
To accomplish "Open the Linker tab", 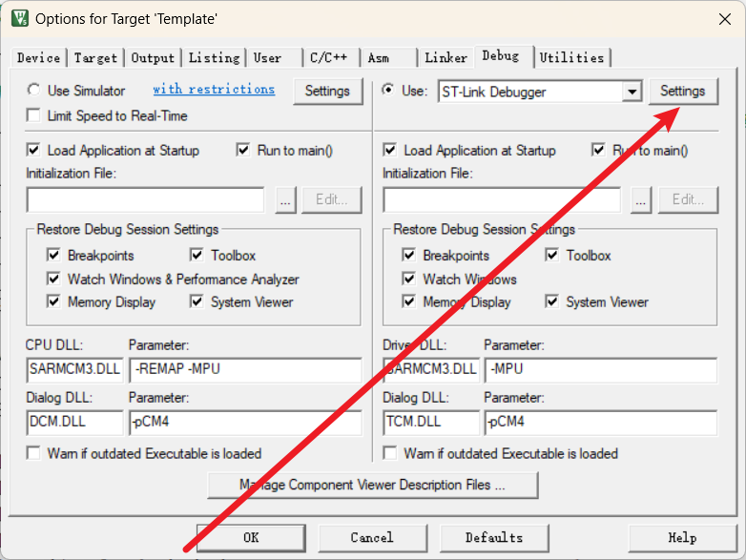I will [x=446, y=58].
